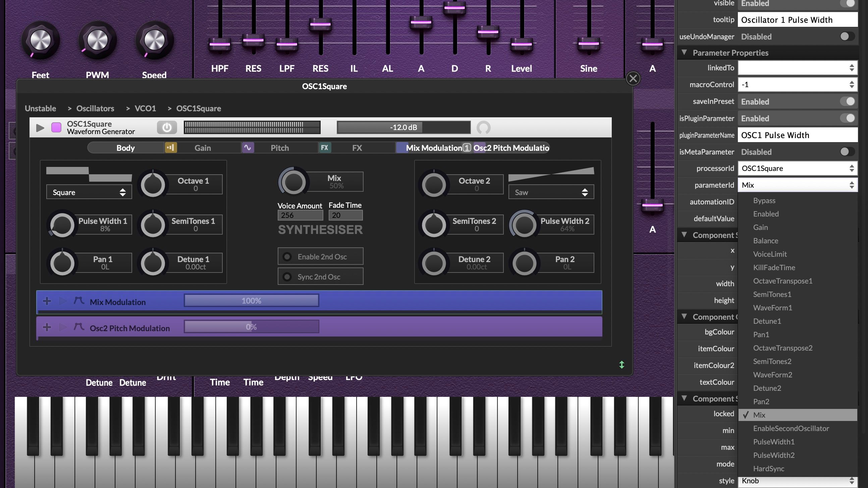Click the Gain tab's yellow meter icon
The height and width of the screenshot is (488, 868).
point(171,147)
